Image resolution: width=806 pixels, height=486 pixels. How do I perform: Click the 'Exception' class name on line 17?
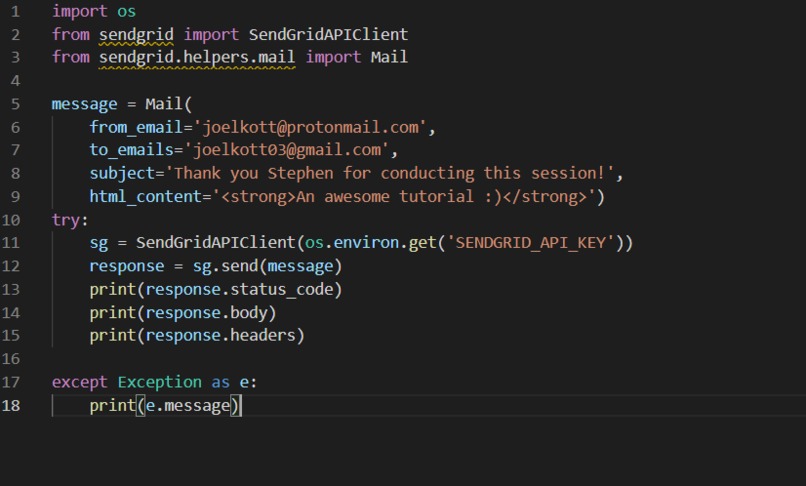pos(160,382)
